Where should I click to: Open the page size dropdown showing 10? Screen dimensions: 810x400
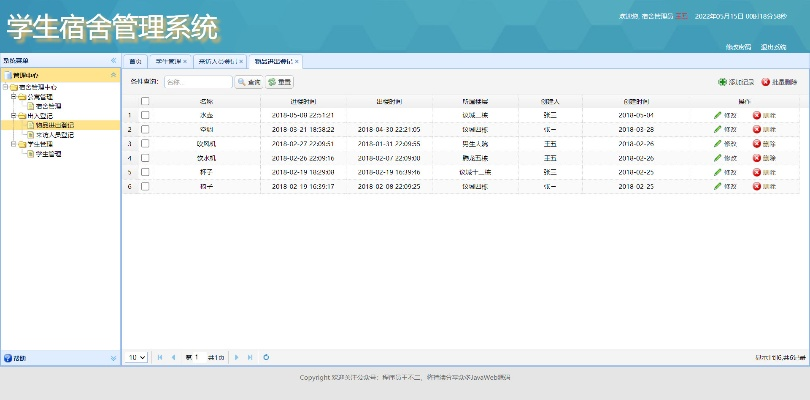point(136,357)
